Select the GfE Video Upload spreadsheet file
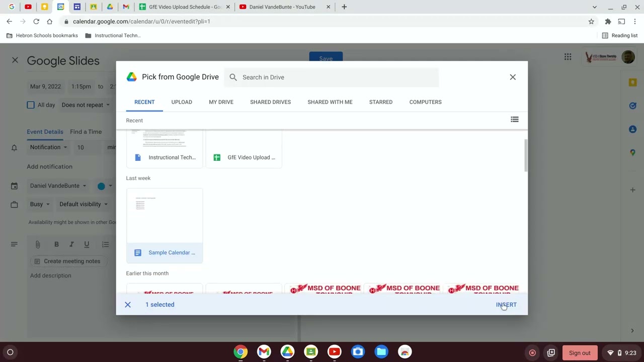 click(244, 148)
